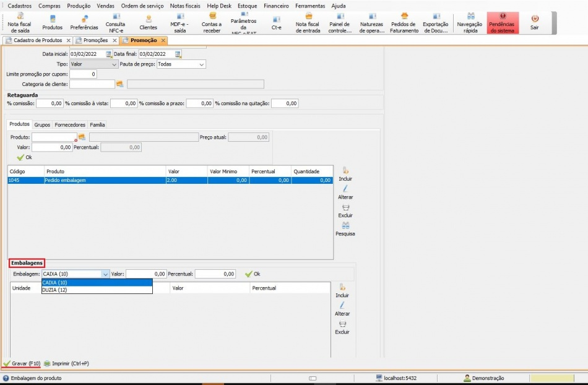Click Excluir icon beside products grid

tap(345, 211)
